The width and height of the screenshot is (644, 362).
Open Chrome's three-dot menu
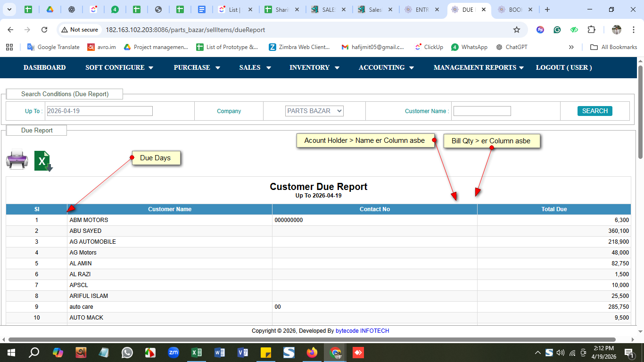click(633, 30)
